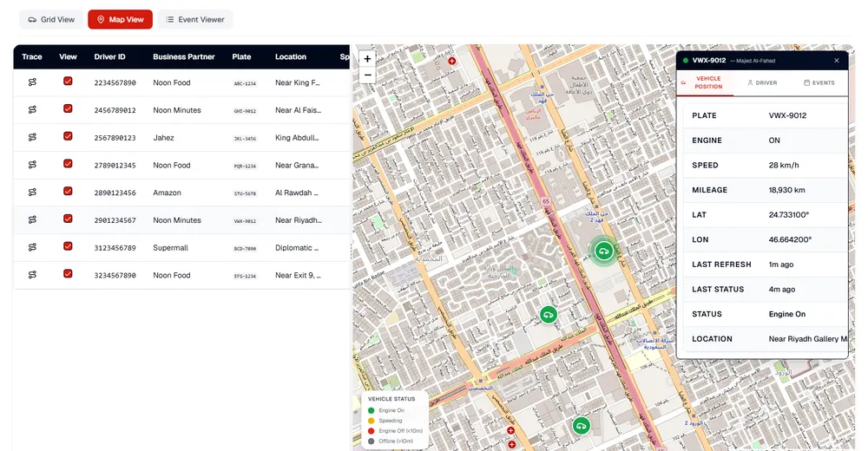Click the Amazon business partner cell
This screenshot has width=868, height=451.
168,193
